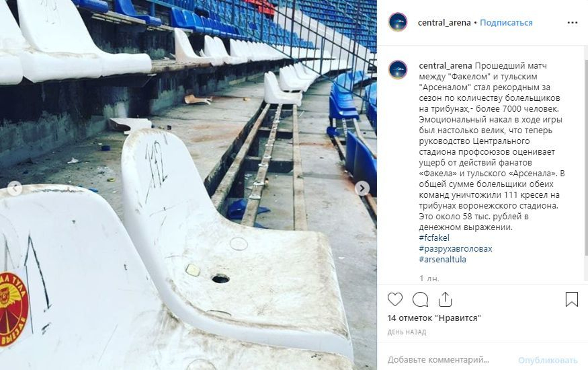Follow the account via Подписаться
Viewport: 588px width, 370px height.
tap(506, 22)
